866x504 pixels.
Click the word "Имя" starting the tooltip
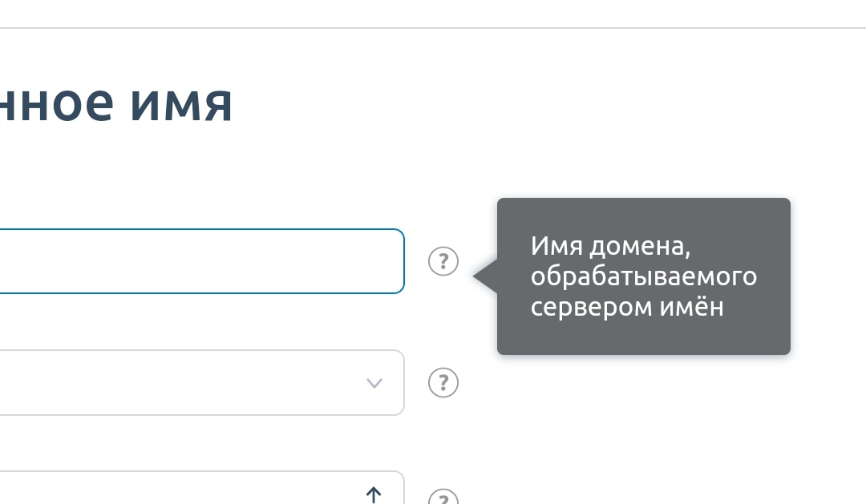[x=555, y=246]
